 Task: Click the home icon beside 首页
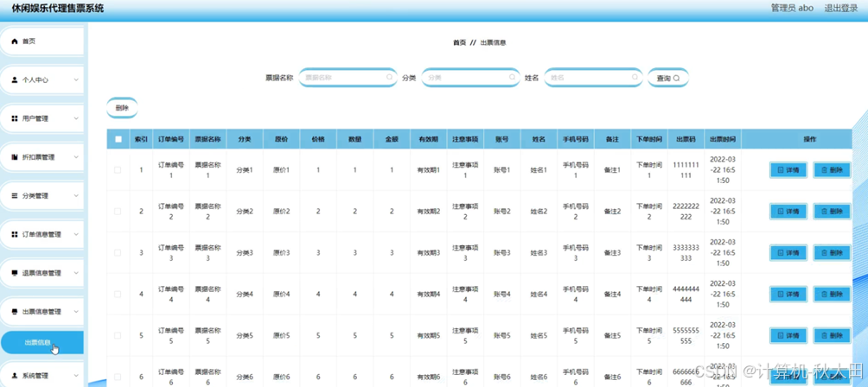(15, 41)
